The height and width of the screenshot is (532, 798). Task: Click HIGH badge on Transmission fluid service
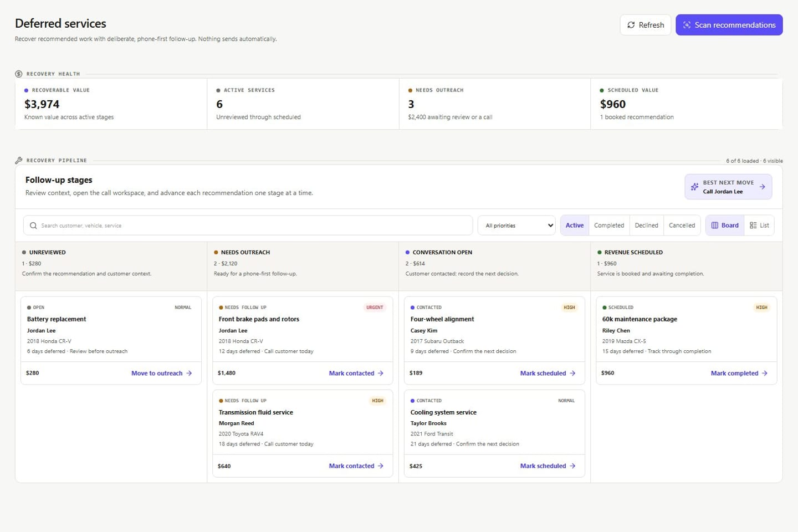pos(377,401)
